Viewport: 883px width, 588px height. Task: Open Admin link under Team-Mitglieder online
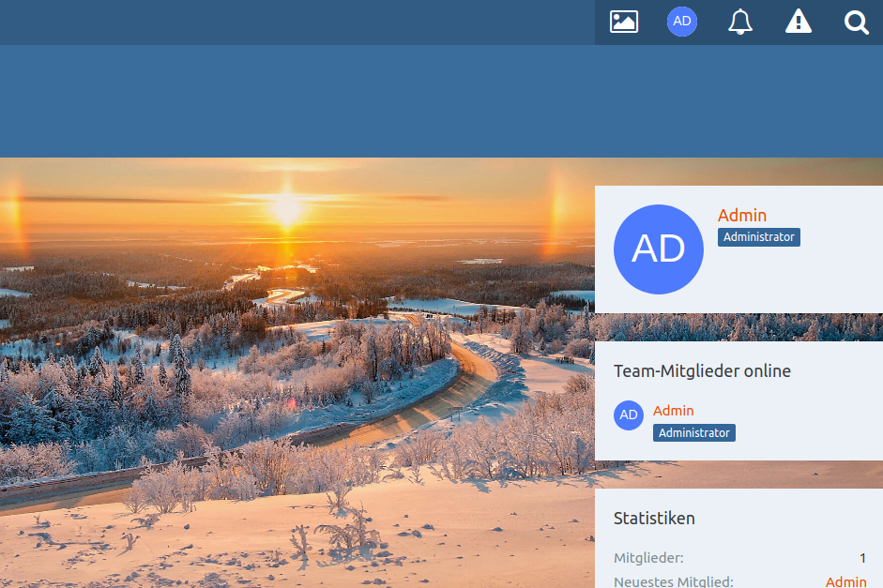coord(674,411)
